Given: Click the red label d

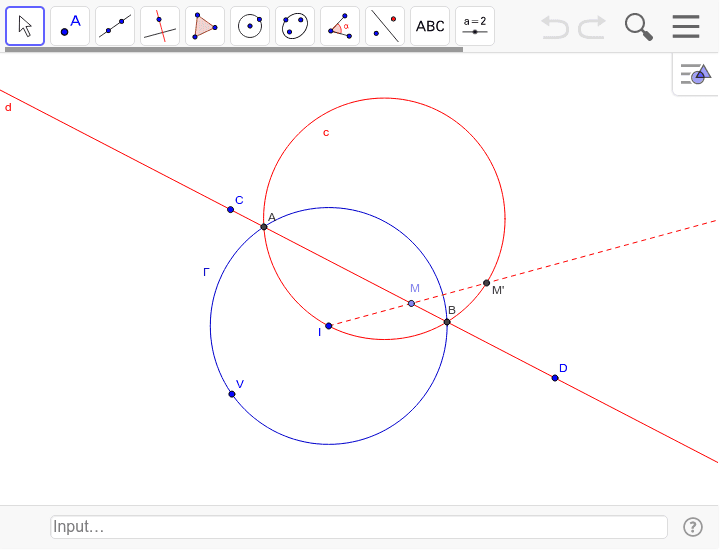Looking at the screenshot, I should coord(8,107).
